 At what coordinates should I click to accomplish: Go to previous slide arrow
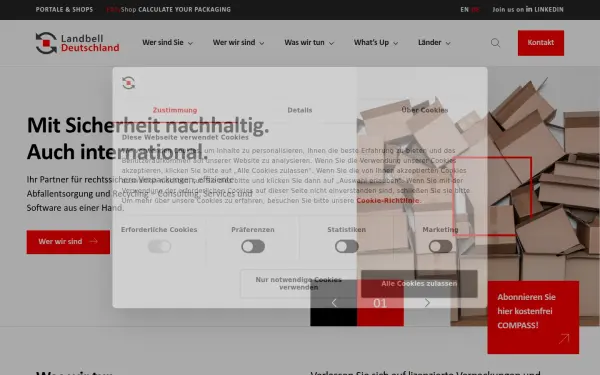[x=334, y=303]
